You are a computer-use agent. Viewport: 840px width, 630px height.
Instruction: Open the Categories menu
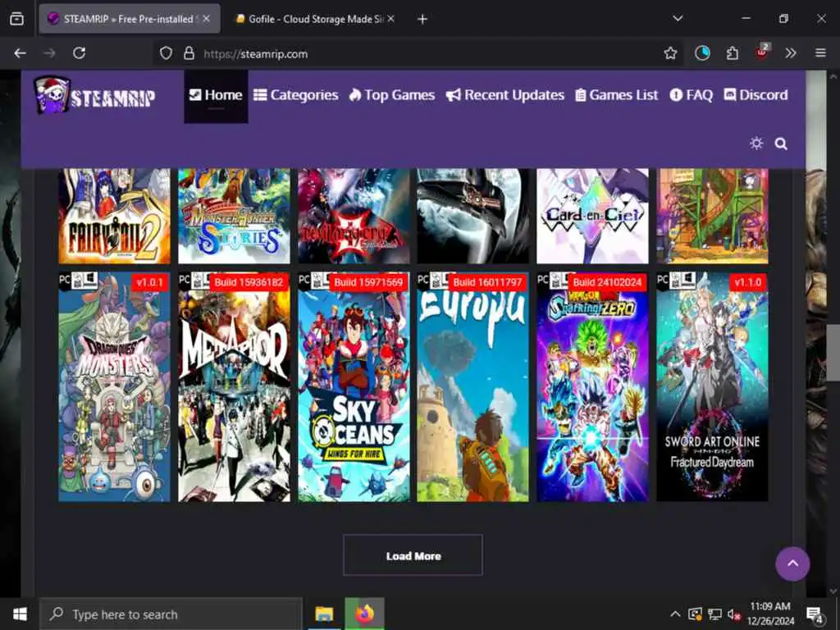295,95
